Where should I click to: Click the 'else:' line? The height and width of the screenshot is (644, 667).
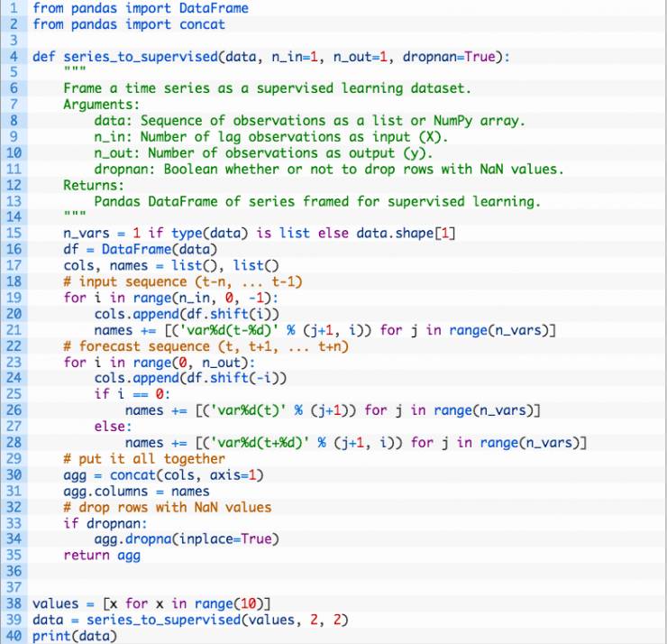114,427
